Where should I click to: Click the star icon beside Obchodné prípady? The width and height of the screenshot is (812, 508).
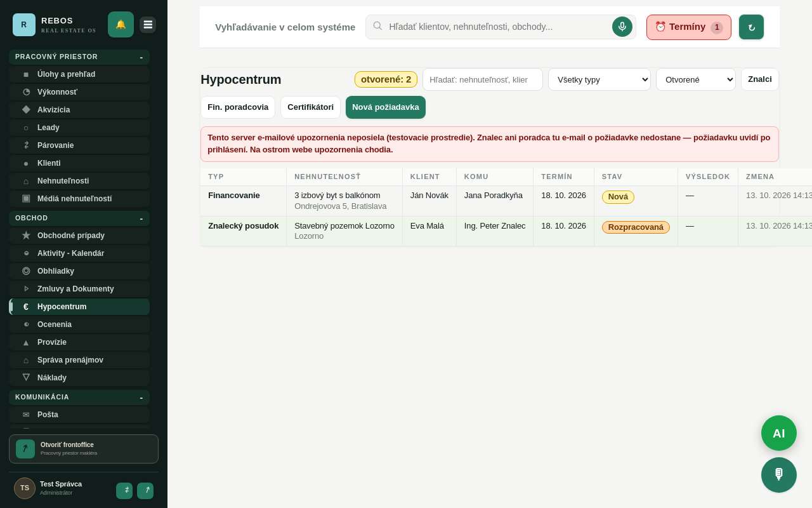click(26, 236)
